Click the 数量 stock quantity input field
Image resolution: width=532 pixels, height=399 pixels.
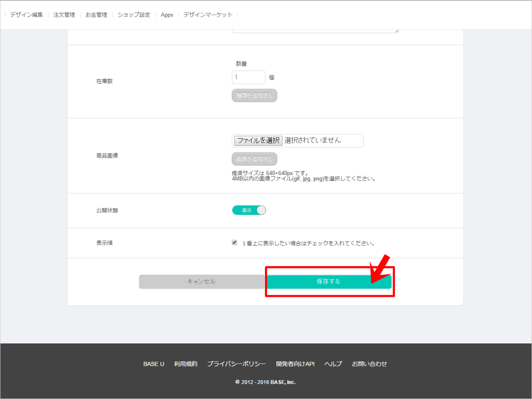[248, 77]
